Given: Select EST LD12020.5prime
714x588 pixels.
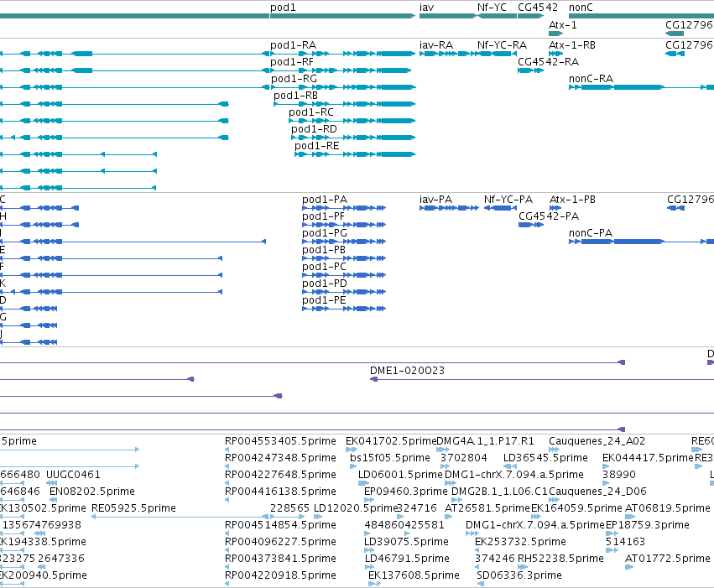Looking at the screenshot, I should (x=356, y=509).
